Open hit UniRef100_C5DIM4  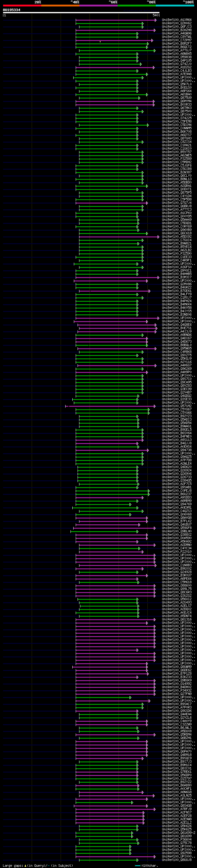click(177, 125)
